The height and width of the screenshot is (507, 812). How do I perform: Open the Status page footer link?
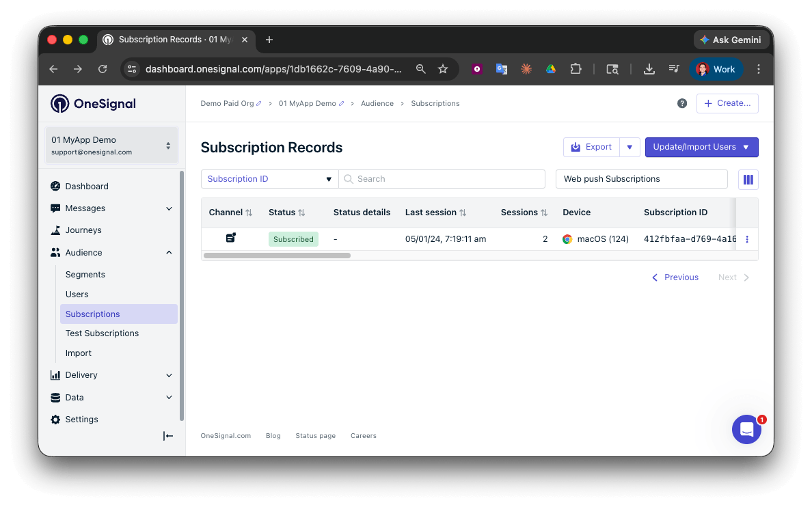[x=315, y=436]
